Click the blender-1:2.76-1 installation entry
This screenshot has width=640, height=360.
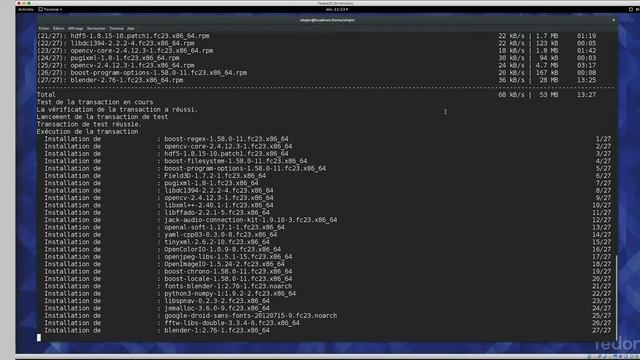[217, 330]
